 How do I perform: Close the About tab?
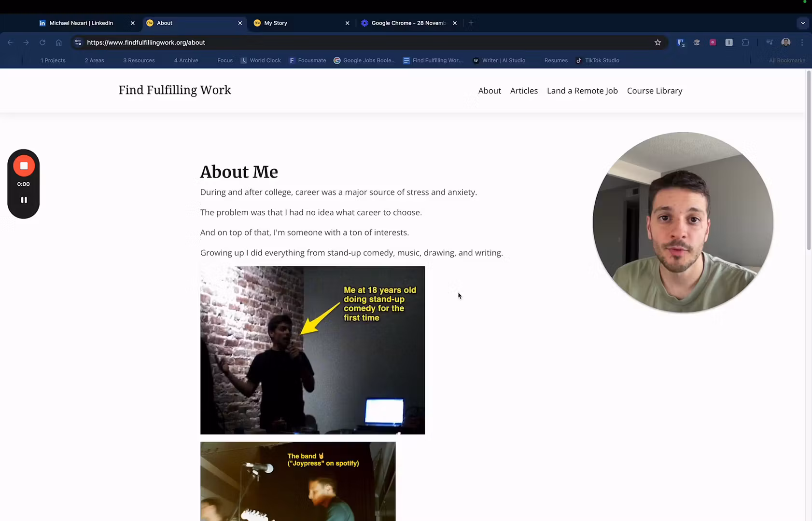240,23
